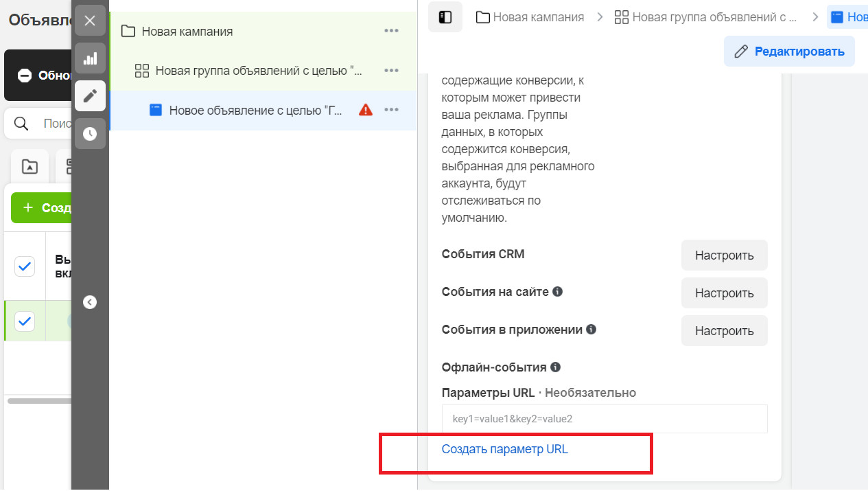This screenshot has height=491, width=868.
Task: Uncheck the select-all checkbox in the table header
Action: click(24, 266)
